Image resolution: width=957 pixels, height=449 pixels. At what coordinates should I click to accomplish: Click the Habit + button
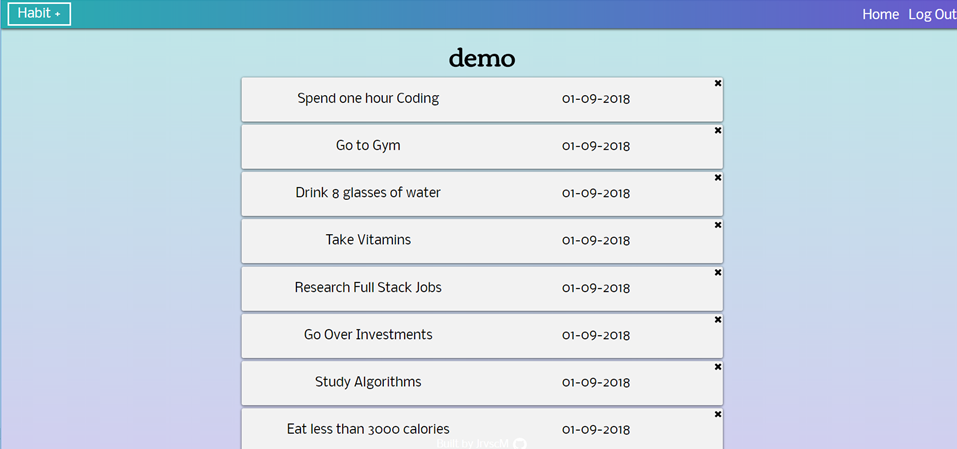[39, 14]
